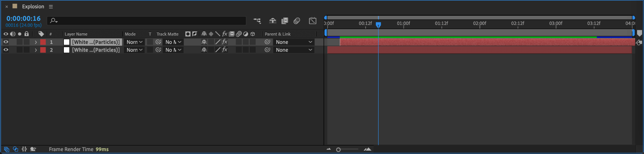Toggle the In/Out/Duration/Stretch panes

[24, 149]
